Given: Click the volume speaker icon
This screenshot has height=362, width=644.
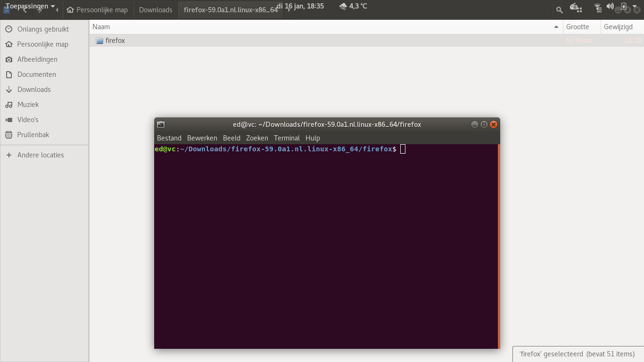Looking at the screenshot, I should (610, 7).
